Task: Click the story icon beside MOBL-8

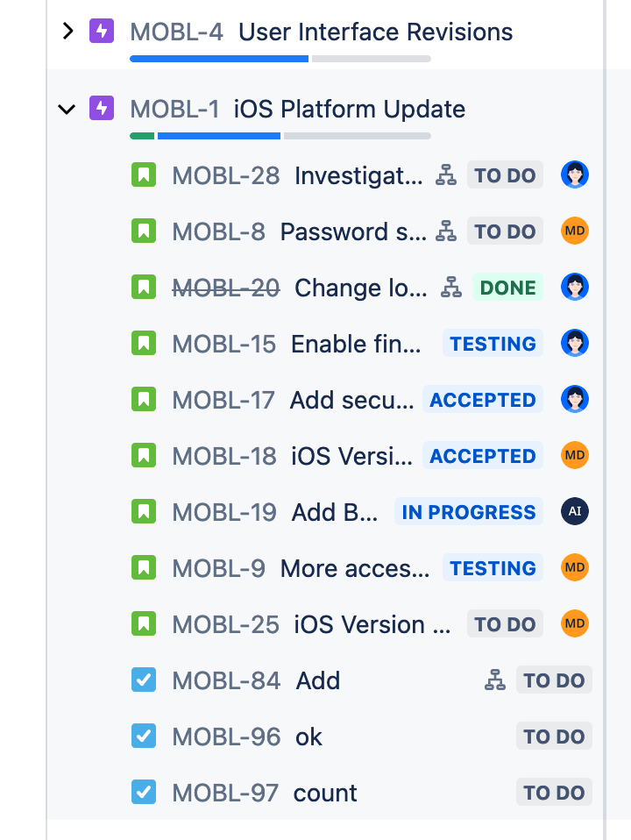Action: point(143,231)
